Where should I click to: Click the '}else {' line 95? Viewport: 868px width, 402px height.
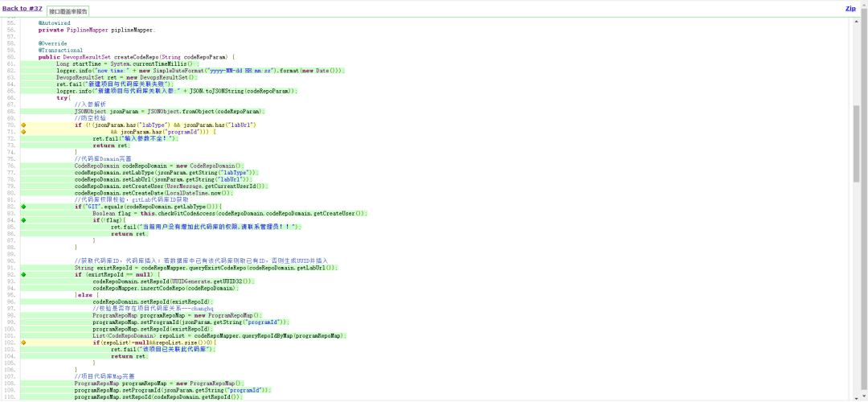point(86,295)
